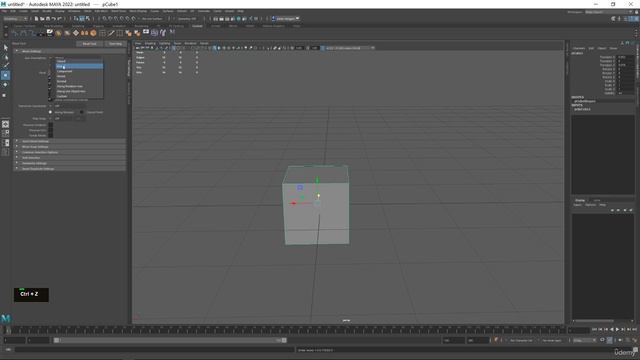640x360 pixels.
Task: Click the animation range slider bar
Action: click(x=170, y=340)
